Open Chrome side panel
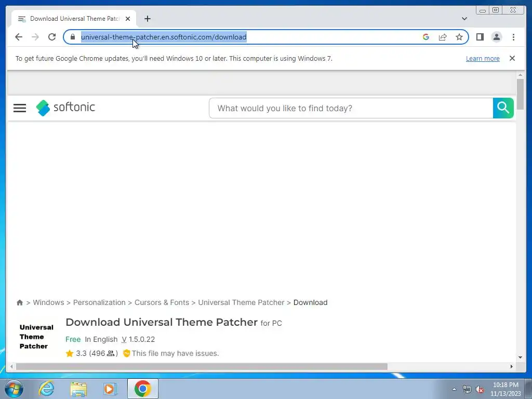 480,37
